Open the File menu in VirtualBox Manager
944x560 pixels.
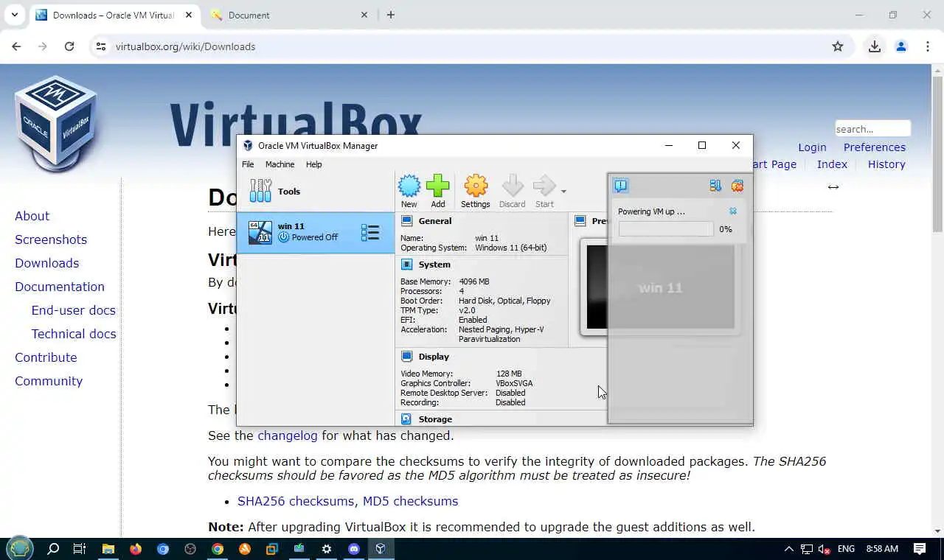pyautogui.click(x=248, y=164)
